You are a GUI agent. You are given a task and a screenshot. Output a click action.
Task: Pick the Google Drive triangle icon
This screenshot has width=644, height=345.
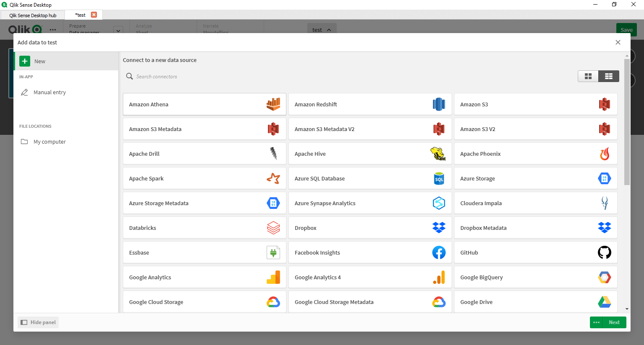(x=605, y=302)
